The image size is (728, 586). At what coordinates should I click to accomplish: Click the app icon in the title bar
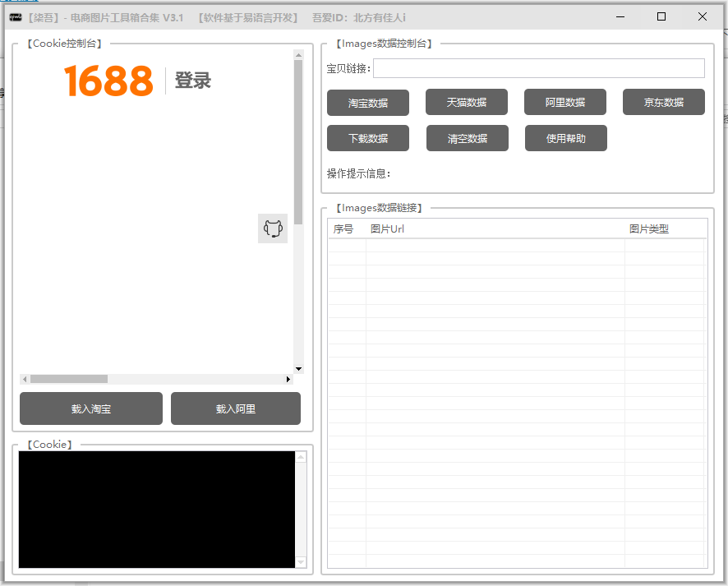15,17
